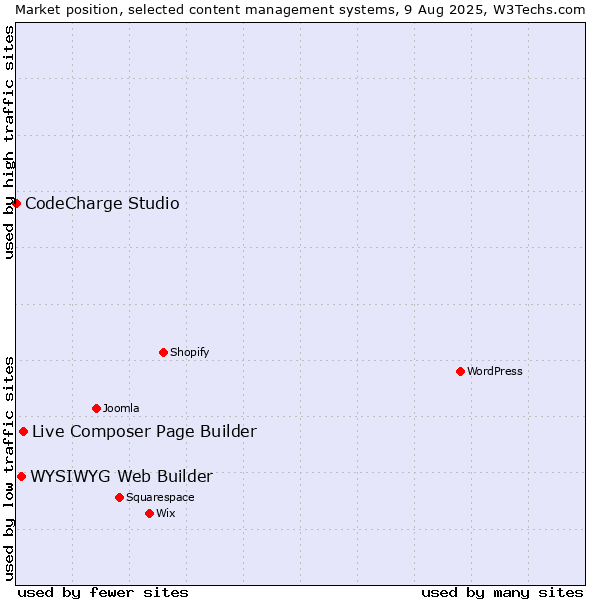Screen dimensions: 600x600
Task: Click the Shopify red marker
Action: [x=163, y=352]
